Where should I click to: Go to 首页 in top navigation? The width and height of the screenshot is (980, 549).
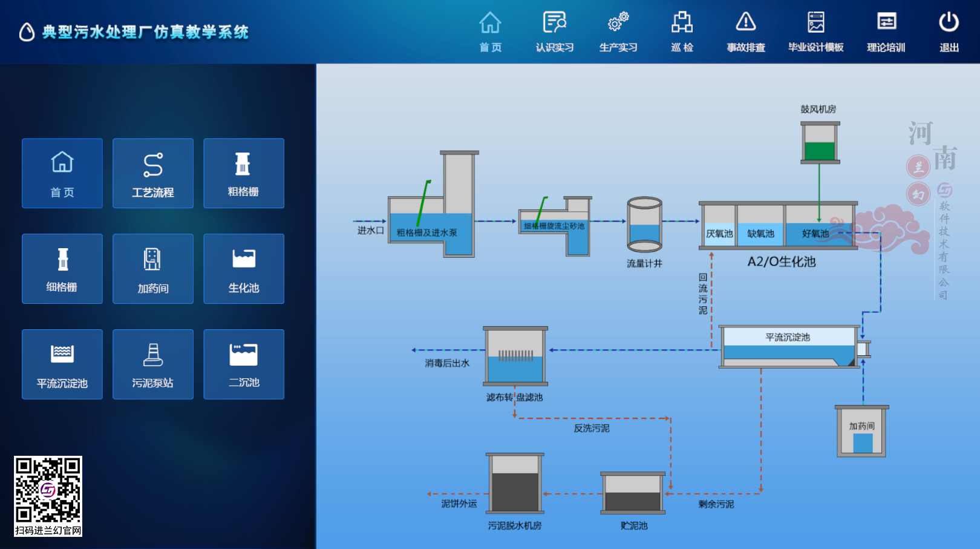[x=490, y=31]
